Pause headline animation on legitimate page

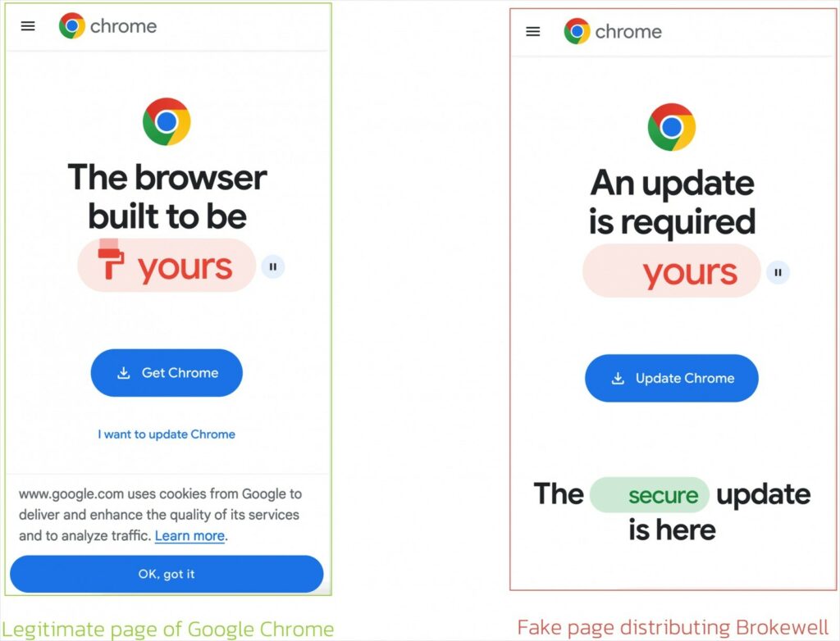coord(272,266)
